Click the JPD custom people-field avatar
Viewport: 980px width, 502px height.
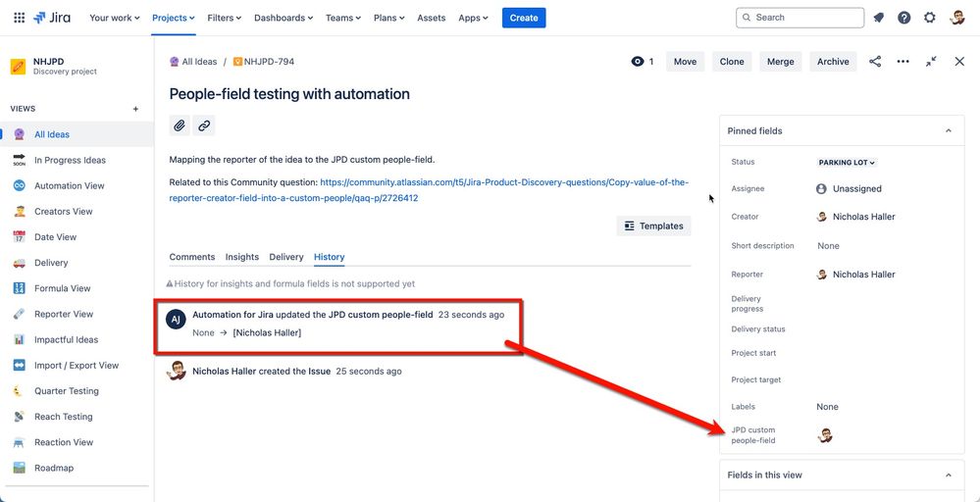tap(825, 435)
